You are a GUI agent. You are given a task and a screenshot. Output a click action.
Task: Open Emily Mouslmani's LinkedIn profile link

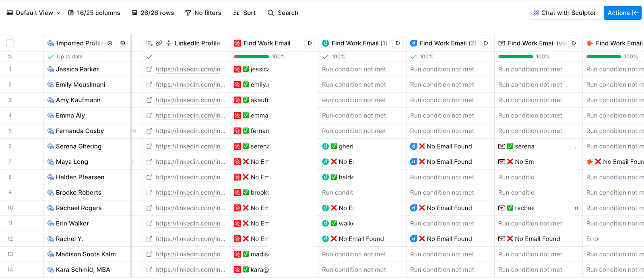pyautogui.click(x=190, y=84)
